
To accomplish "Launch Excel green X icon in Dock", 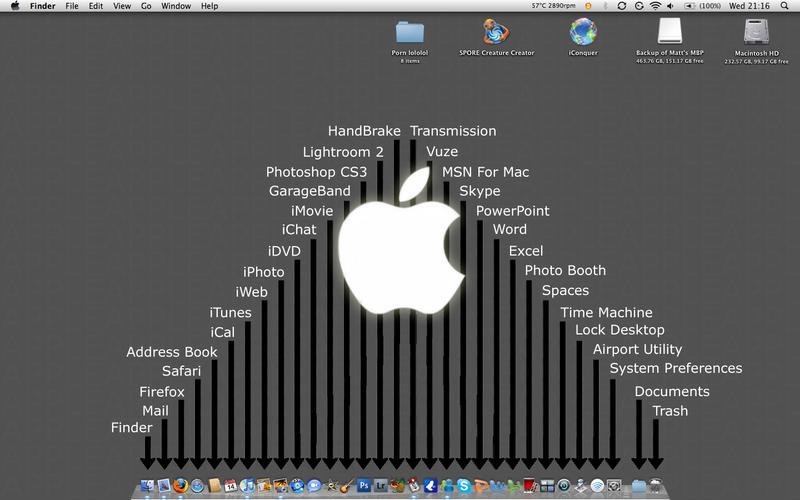I will click(x=513, y=485).
